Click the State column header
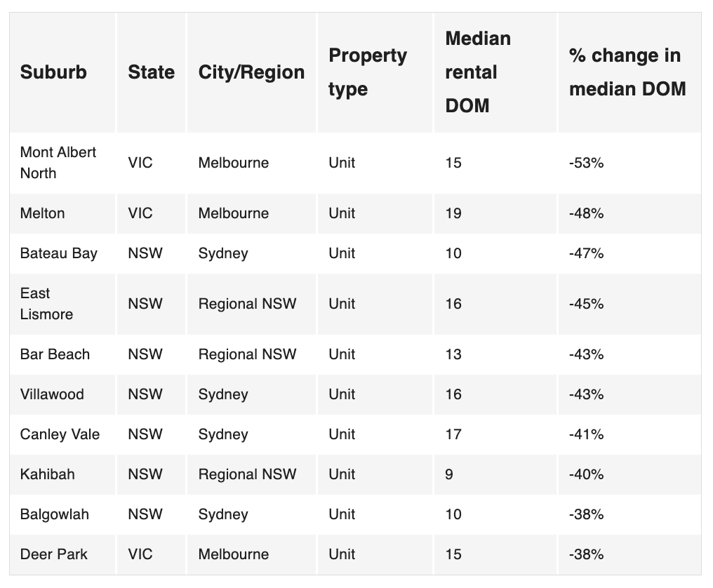Screen dimensions: 713x588 click(151, 72)
